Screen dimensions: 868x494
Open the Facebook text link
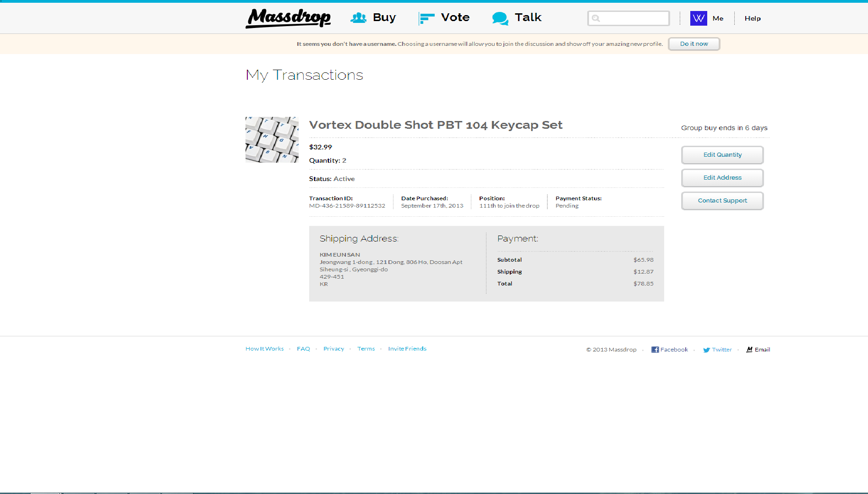[x=674, y=350]
